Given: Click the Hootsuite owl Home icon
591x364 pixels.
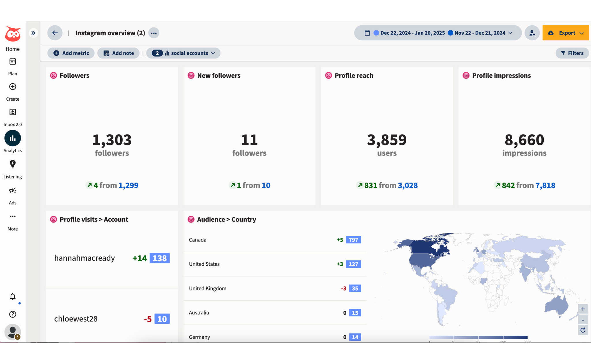Looking at the screenshot, I should click(12, 34).
